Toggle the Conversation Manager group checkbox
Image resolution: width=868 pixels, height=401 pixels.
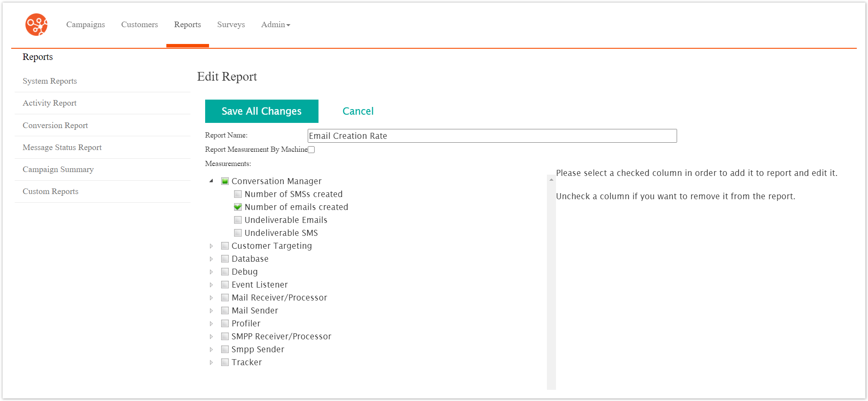point(225,181)
